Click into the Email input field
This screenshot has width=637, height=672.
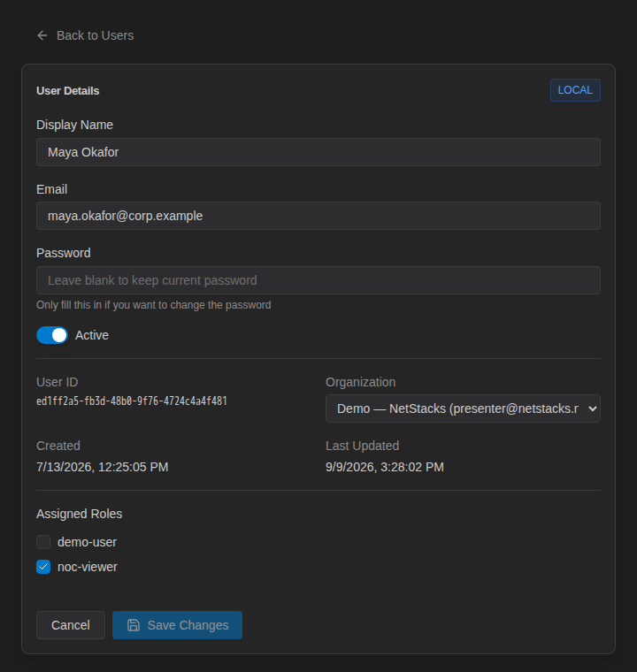318,216
